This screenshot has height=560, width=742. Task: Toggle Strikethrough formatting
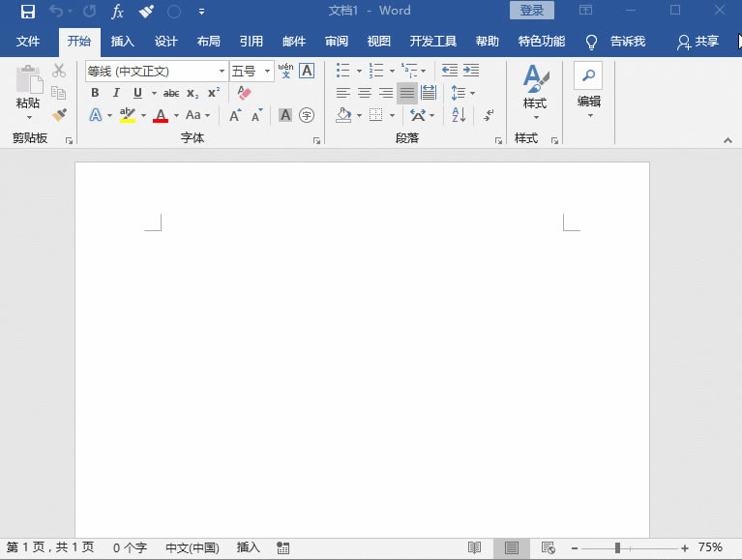click(171, 93)
